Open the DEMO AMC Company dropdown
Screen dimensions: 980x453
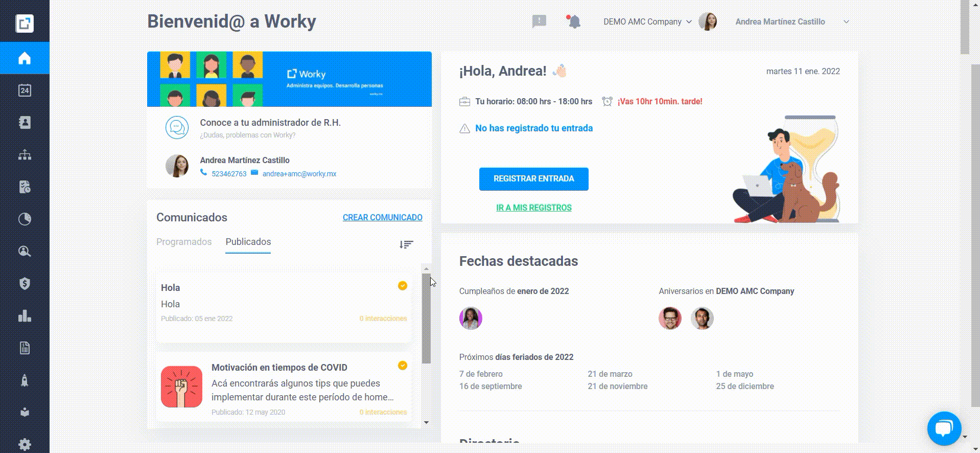coord(647,21)
